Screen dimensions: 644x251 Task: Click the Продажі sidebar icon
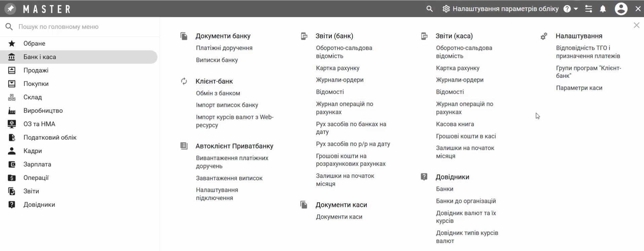pos(12,70)
